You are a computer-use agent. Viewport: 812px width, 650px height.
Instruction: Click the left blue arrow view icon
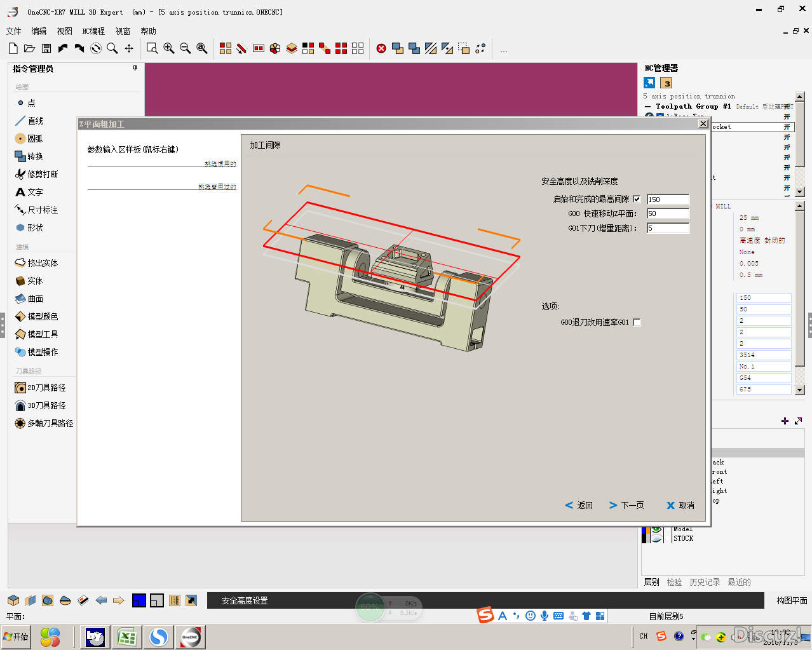coord(101,600)
